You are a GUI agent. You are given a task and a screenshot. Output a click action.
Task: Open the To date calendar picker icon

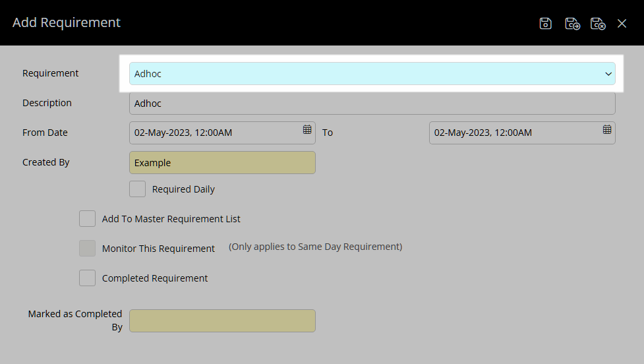point(607,129)
